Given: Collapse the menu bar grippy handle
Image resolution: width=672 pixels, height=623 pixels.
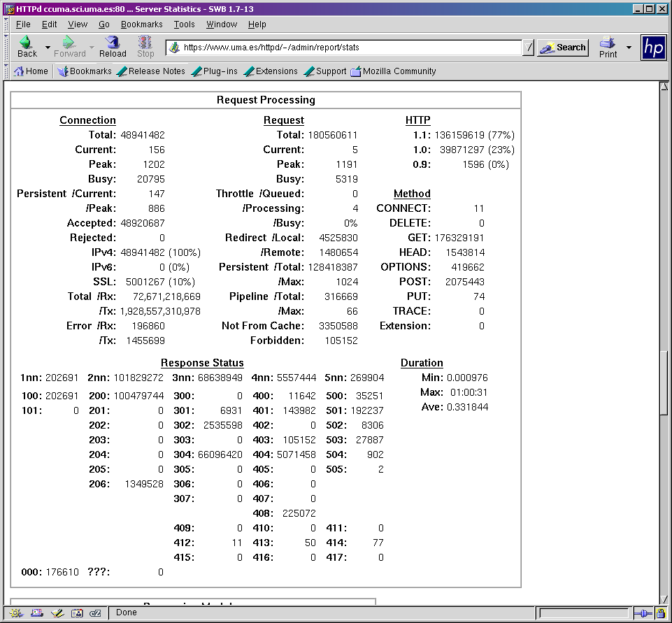Looking at the screenshot, I should coord(6,24).
